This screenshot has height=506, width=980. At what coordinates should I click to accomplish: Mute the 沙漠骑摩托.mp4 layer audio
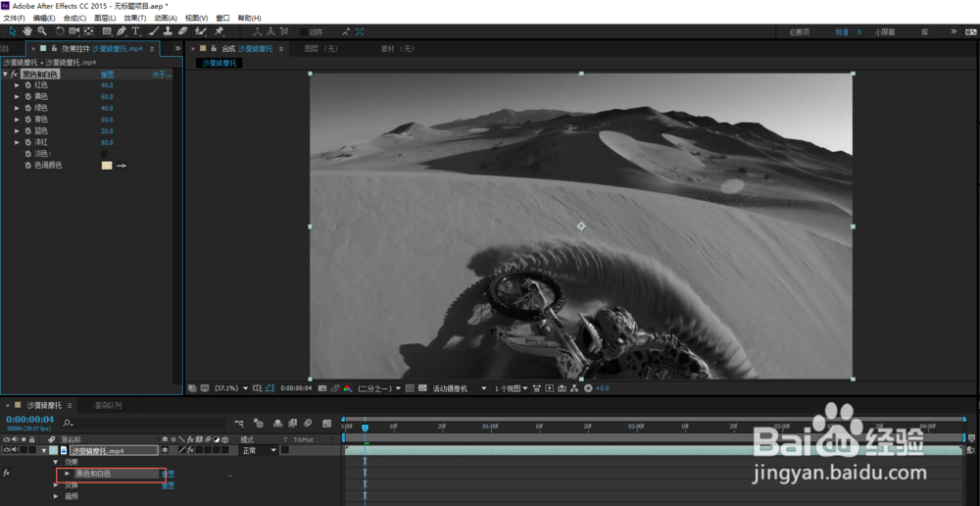tap(15, 450)
